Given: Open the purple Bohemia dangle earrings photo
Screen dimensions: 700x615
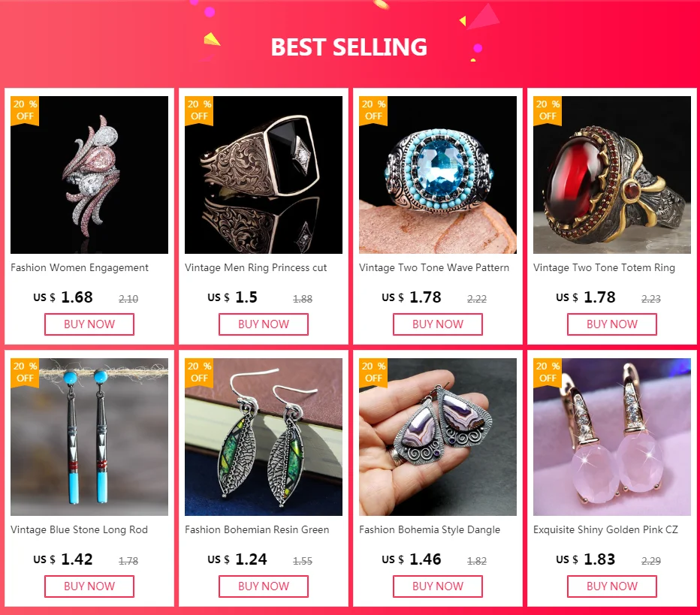Looking at the screenshot, I should tap(437, 437).
